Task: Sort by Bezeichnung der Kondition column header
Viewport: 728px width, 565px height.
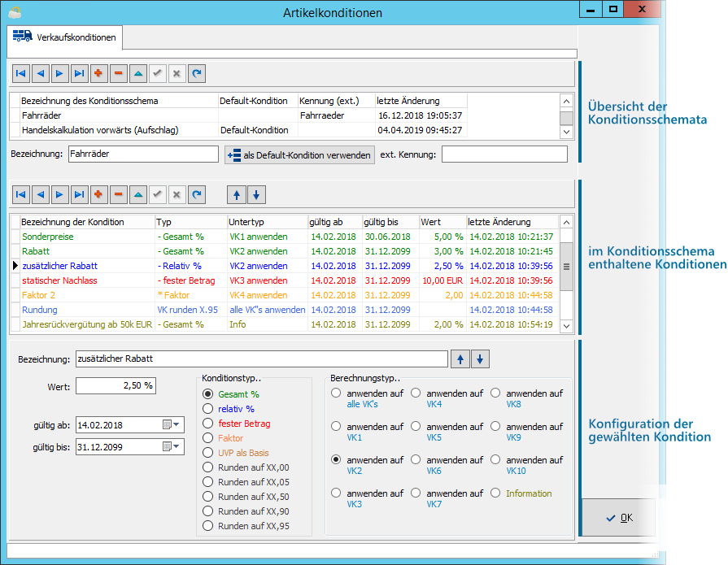Action: [87, 222]
